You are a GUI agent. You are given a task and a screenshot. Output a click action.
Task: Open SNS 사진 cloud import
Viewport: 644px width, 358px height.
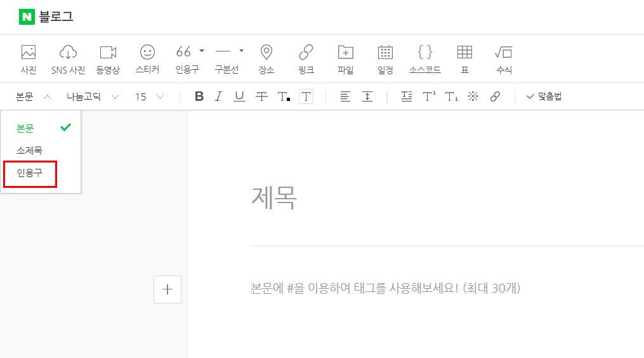click(68, 59)
